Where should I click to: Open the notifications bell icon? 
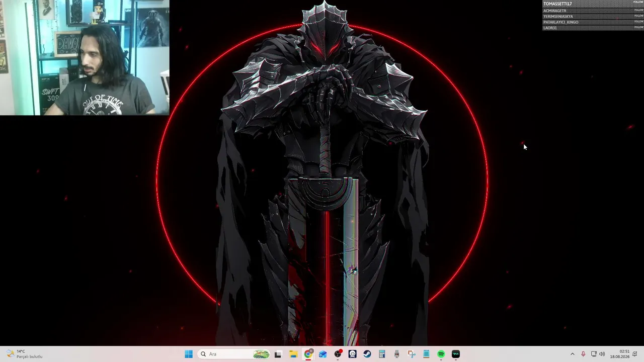tap(635, 354)
